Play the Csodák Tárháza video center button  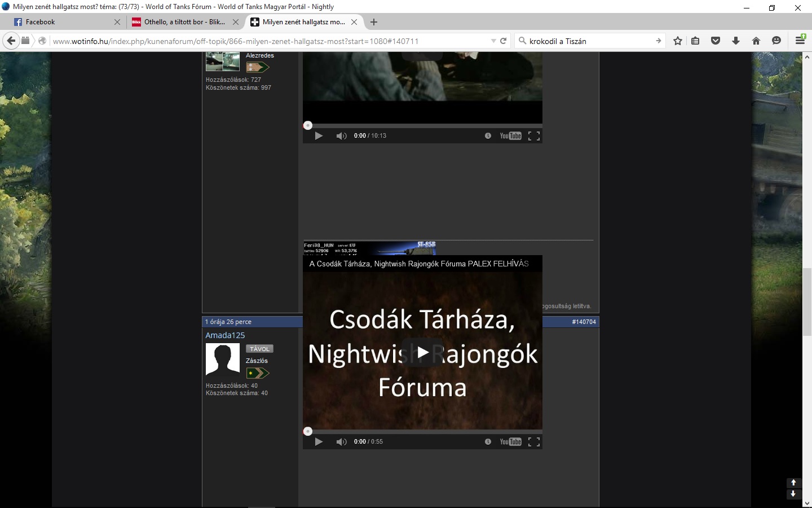point(422,352)
